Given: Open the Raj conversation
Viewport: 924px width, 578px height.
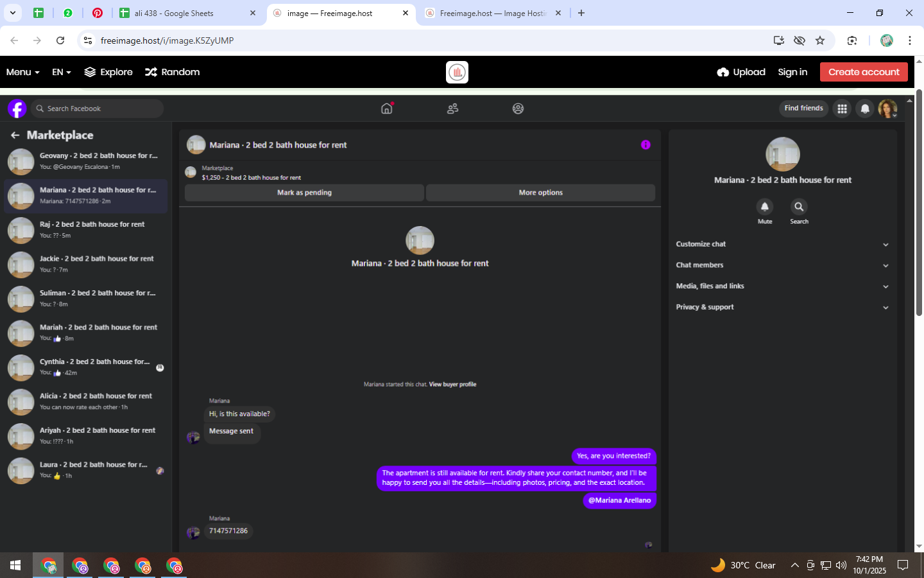Looking at the screenshot, I should [x=86, y=230].
